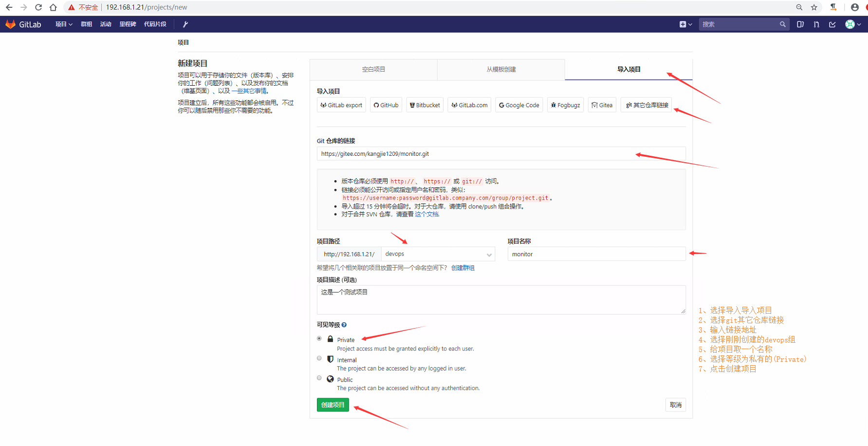This screenshot has height=446, width=868.
Task: Click the green 创建项目 button
Action: (333, 405)
